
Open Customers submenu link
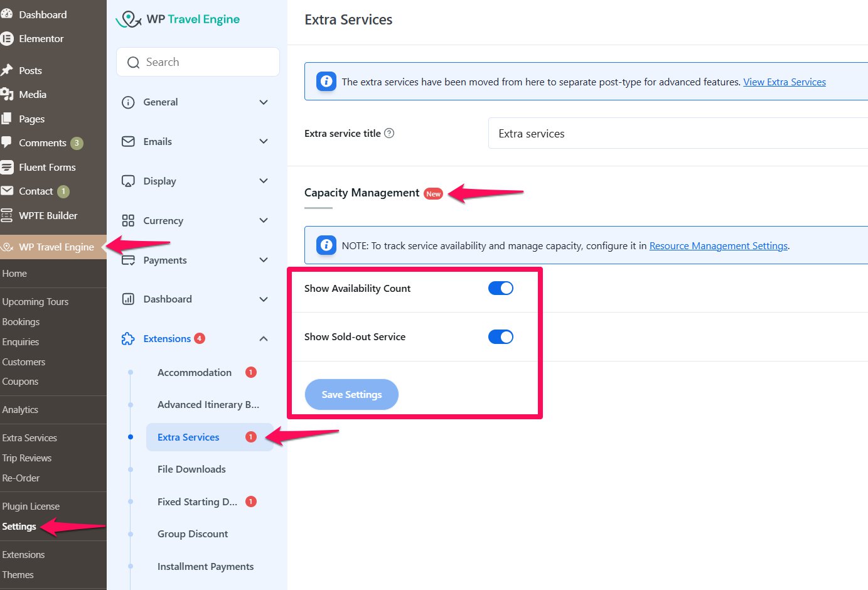pyautogui.click(x=24, y=362)
